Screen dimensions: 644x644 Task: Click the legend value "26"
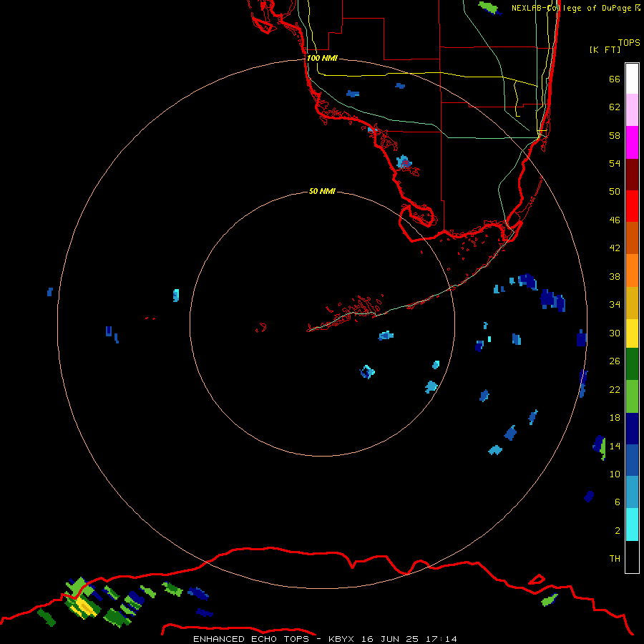(x=615, y=361)
